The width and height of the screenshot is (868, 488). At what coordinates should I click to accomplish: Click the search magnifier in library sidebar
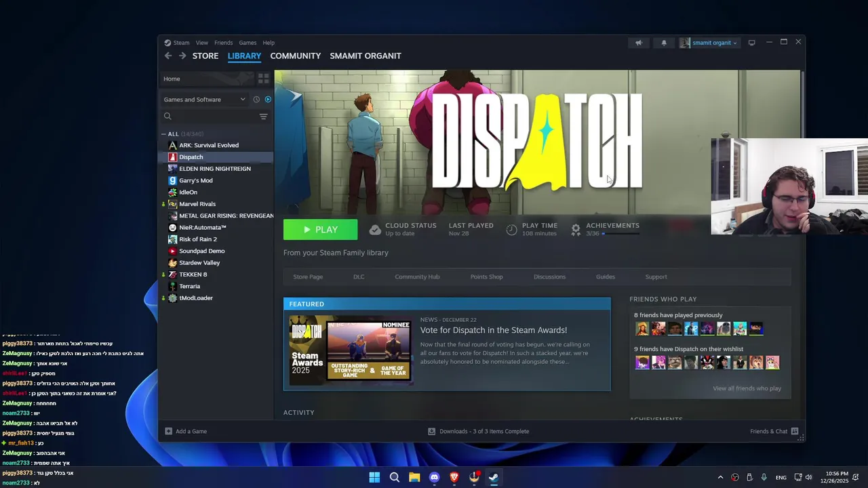click(167, 117)
